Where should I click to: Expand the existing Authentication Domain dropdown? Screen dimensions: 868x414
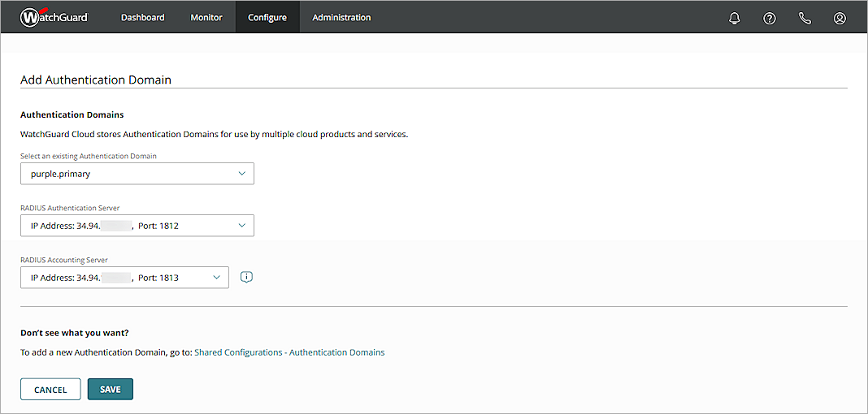coord(137,174)
